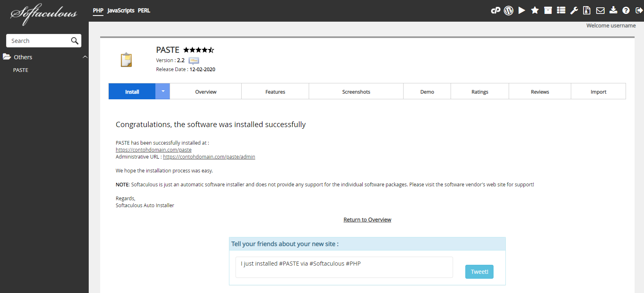
Task: Click the help question mark icon
Action: pyautogui.click(x=626, y=11)
